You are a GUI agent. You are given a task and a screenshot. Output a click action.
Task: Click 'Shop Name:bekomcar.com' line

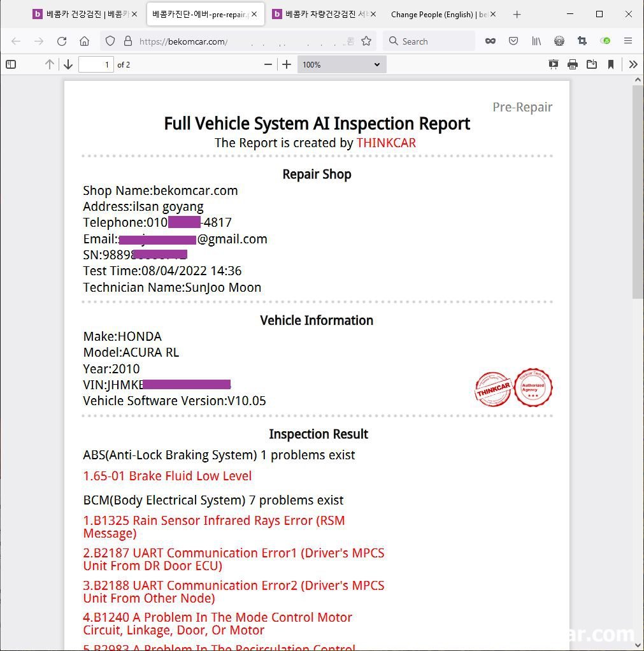point(161,190)
